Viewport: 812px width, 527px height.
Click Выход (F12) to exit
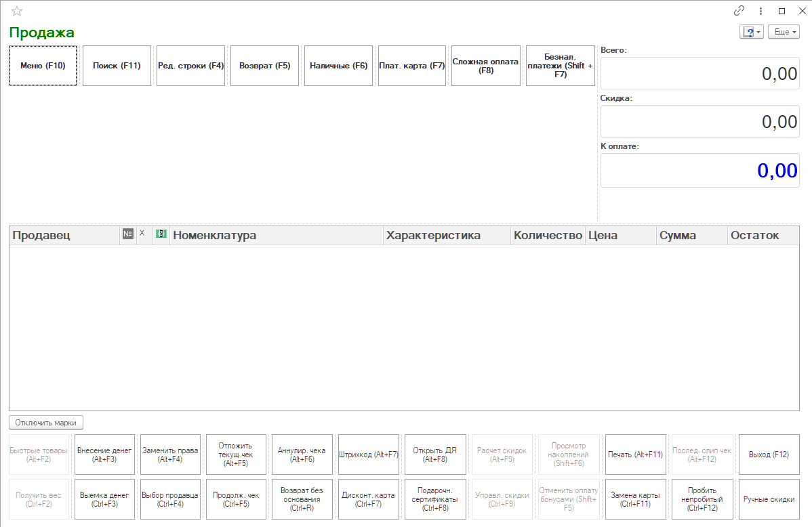pyautogui.click(x=769, y=455)
